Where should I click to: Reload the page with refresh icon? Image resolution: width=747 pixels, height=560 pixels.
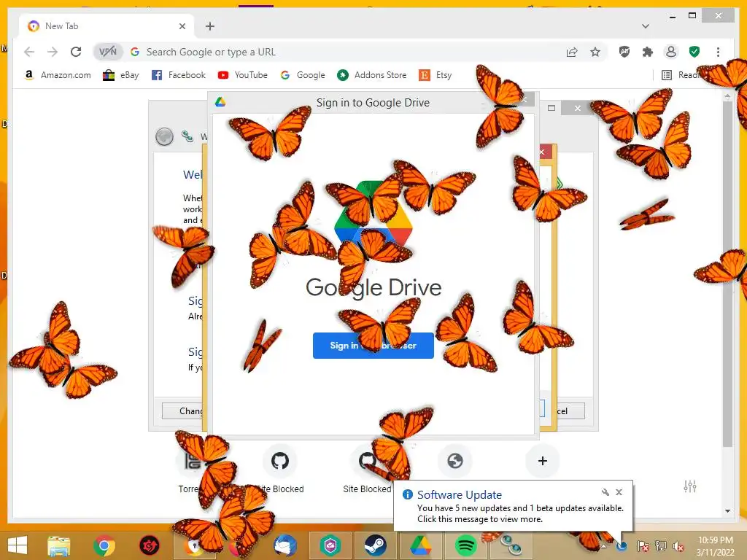76,52
